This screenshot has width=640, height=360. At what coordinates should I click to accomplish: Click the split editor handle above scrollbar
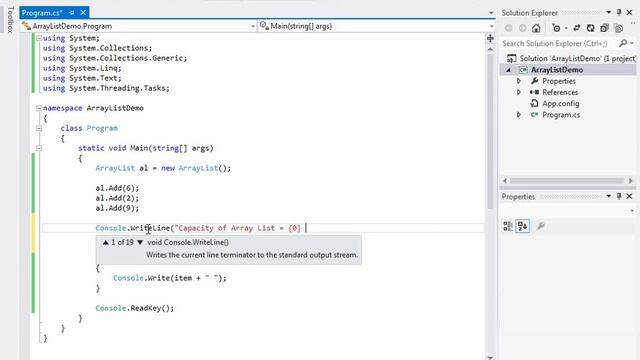pos(490,38)
